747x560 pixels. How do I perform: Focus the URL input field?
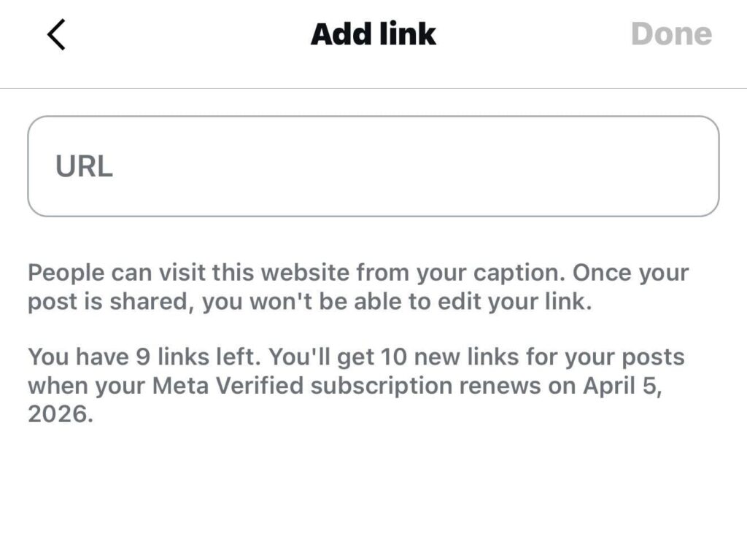(373, 166)
